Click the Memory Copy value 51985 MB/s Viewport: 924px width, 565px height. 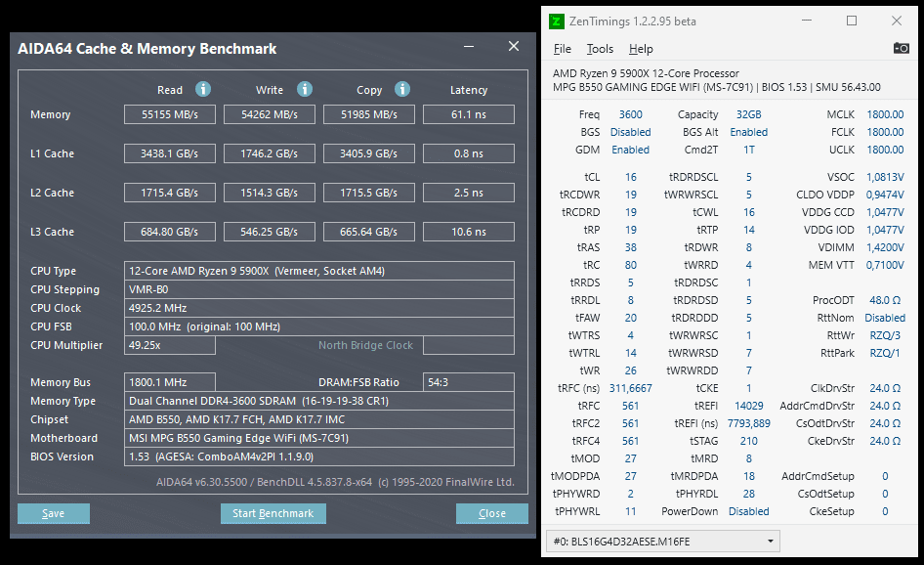369,114
